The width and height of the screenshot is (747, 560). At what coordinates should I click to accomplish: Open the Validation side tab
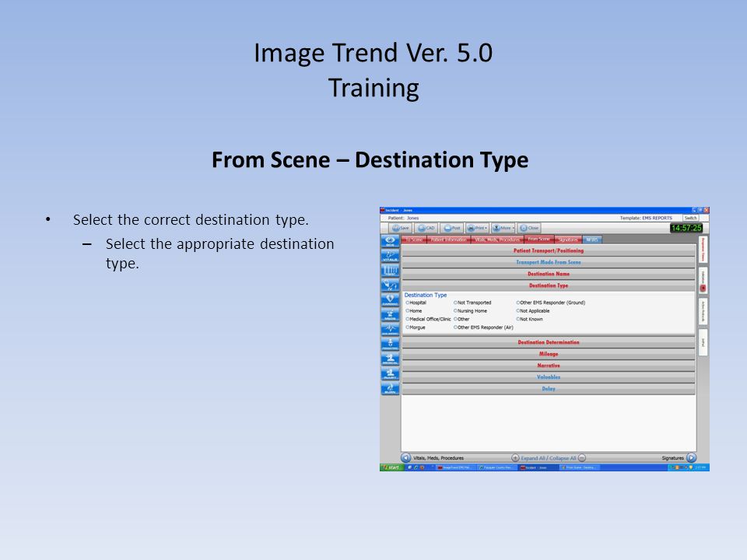coord(703,281)
